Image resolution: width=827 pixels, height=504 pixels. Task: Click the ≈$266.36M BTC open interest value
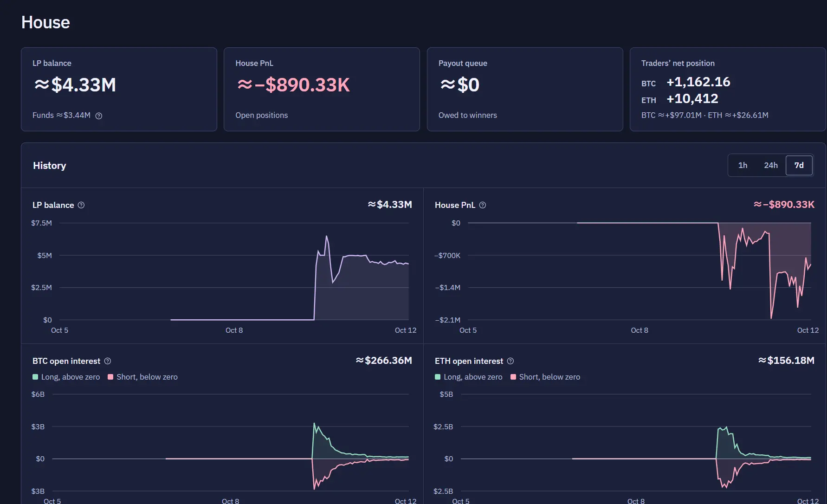(x=384, y=361)
